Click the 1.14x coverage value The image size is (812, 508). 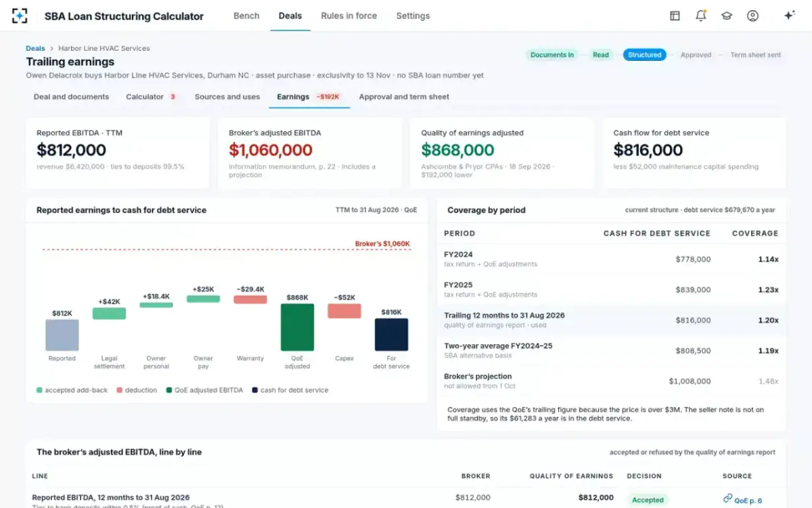[768, 259]
